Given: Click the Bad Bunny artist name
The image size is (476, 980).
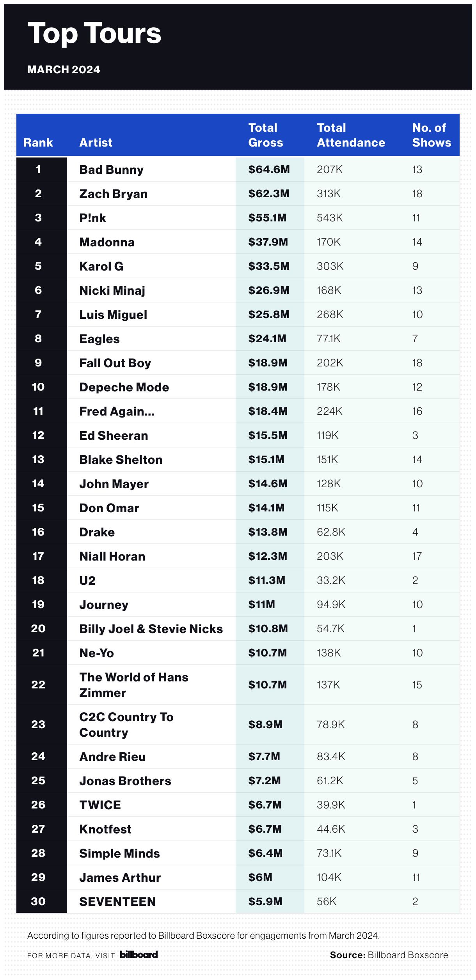Looking at the screenshot, I should 111,170.
